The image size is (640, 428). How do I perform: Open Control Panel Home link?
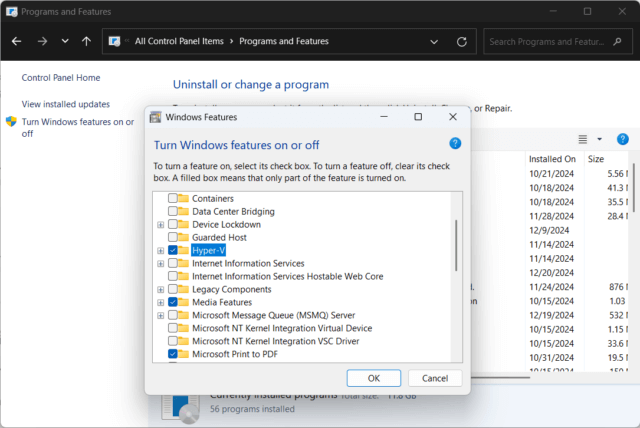click(x=61, y=78)
